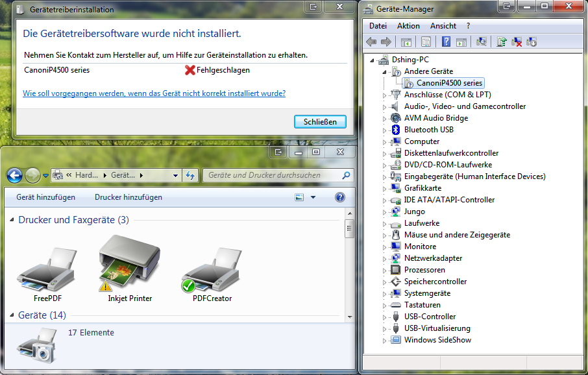
Task: Open the address bar history dropdown
Action: click(x=175, y=175)
